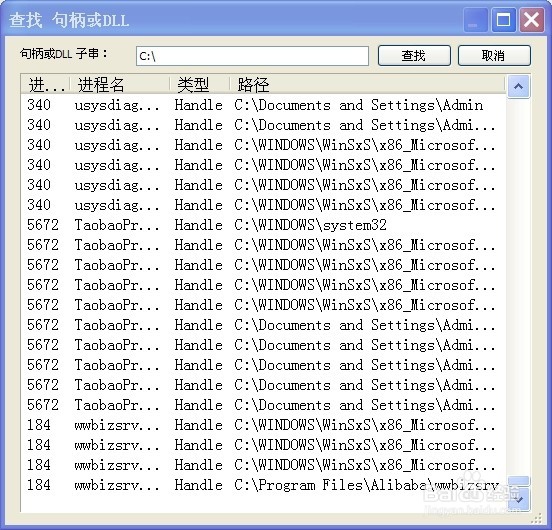Click the scroll down arrow of results list

click(x=518, y=499)
